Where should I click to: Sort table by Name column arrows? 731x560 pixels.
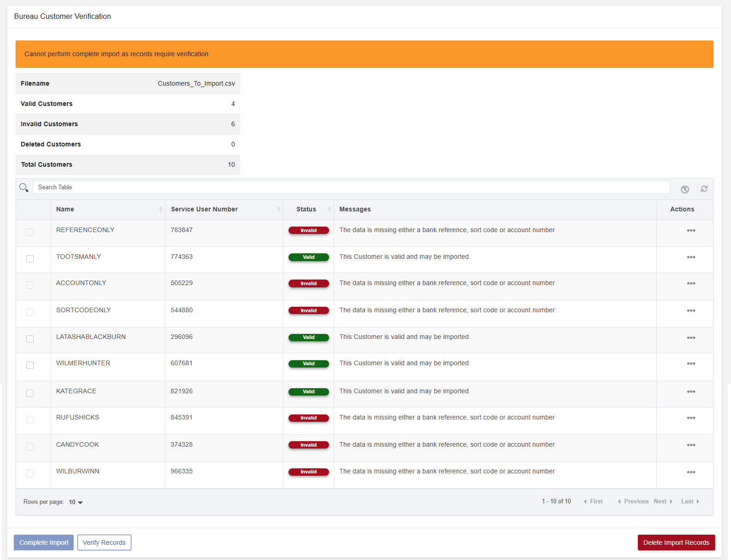(161, 209)
